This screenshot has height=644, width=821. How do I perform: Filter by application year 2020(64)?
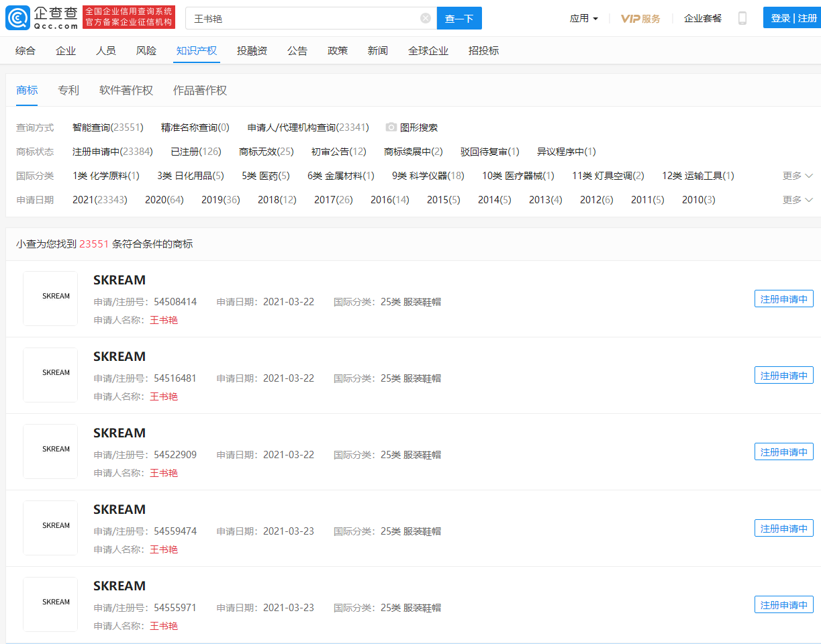coord(164,200)
